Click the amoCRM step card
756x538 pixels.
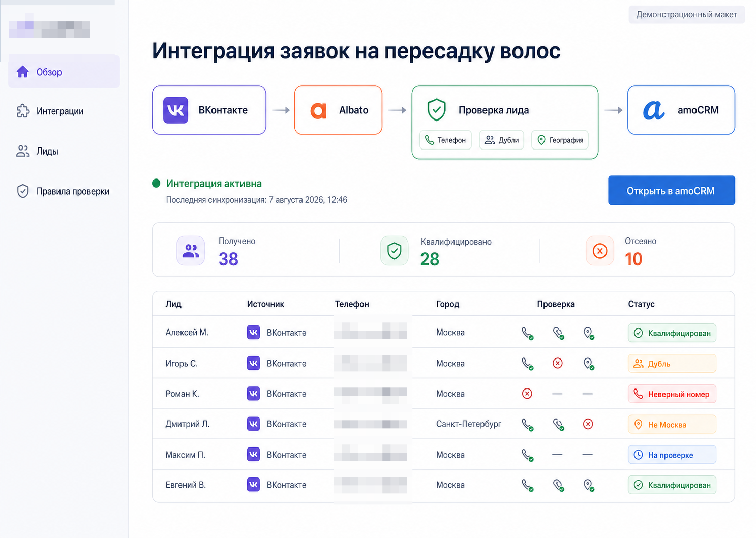pos(681,110)
